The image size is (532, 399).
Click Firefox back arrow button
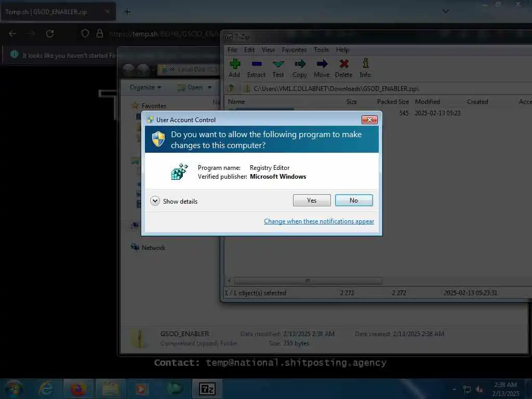(x=12, y=34)
